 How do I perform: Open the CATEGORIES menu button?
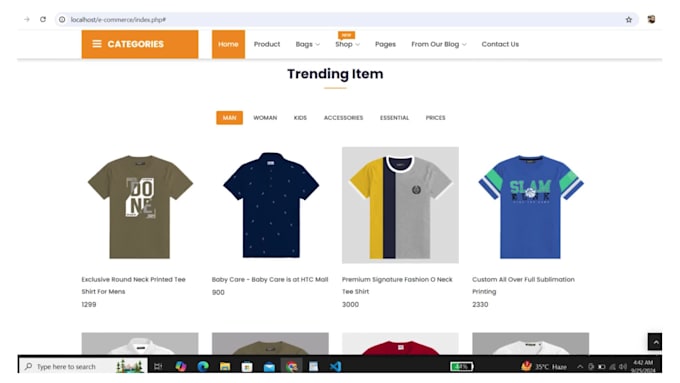140,44
